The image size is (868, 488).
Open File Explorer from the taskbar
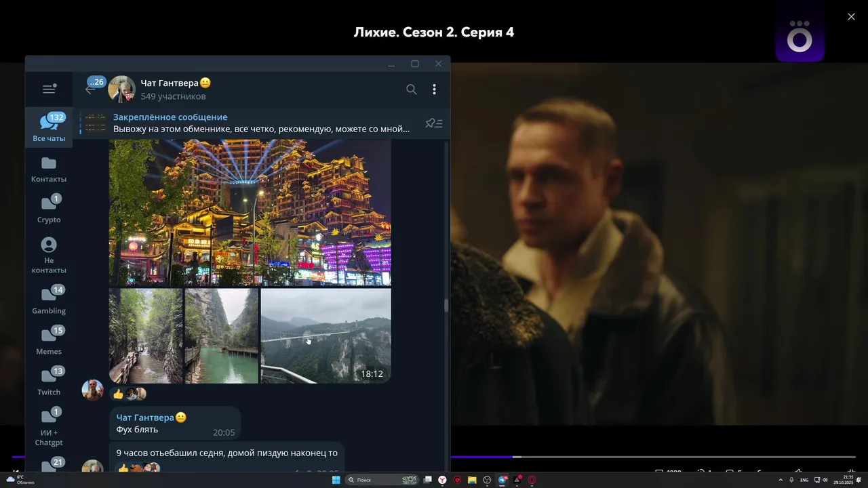[x=472, y=480]
